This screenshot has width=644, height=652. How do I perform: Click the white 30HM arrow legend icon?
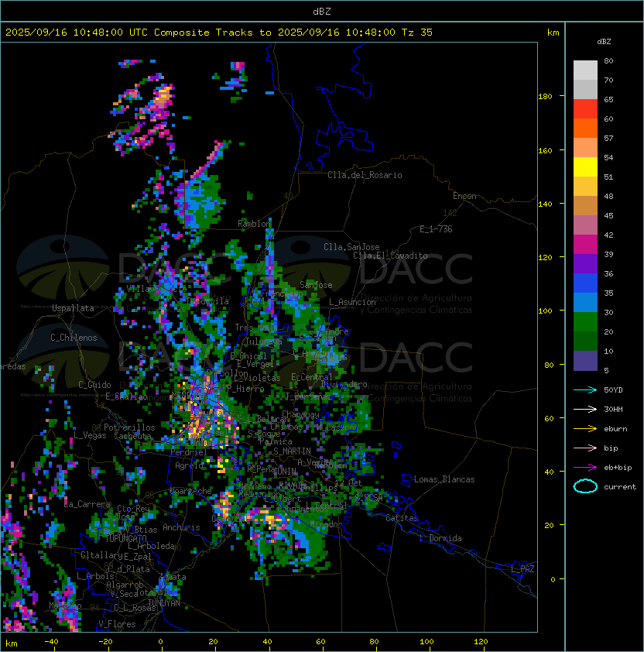tap(585, 409)
